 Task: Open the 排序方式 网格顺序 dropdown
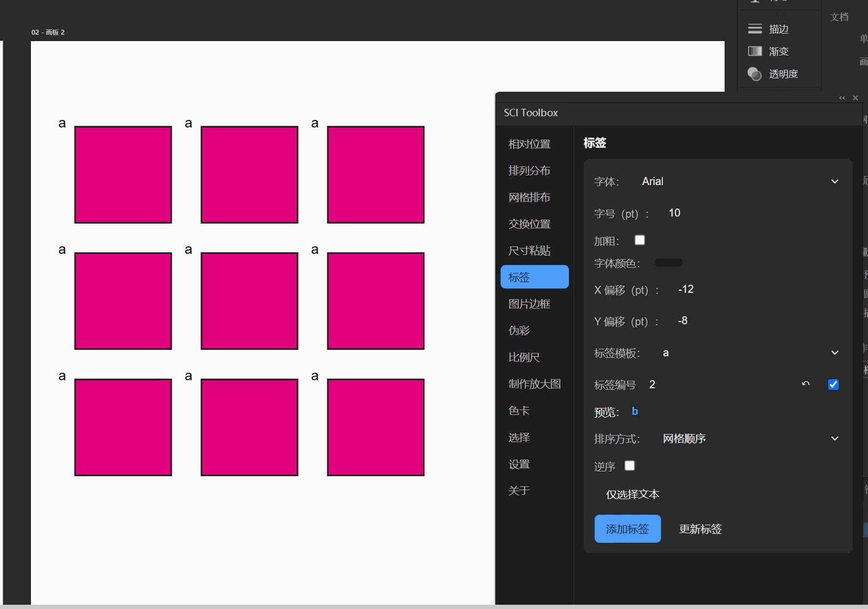751,438
